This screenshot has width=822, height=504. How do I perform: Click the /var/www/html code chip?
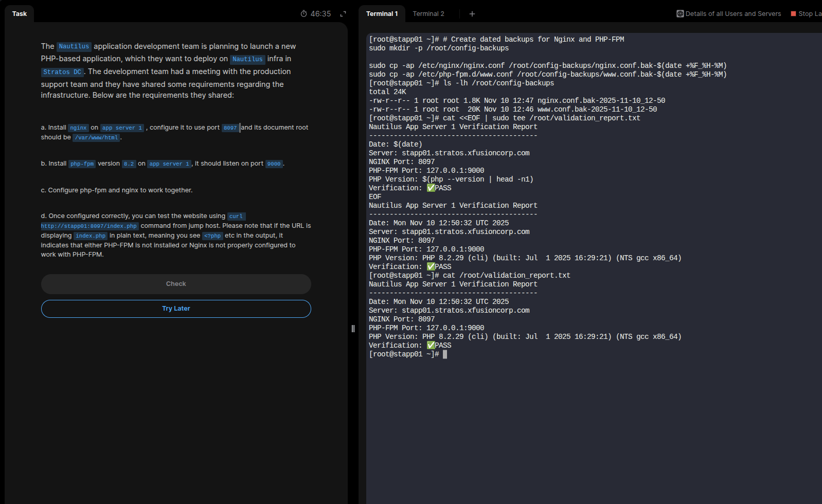[97, 138]
